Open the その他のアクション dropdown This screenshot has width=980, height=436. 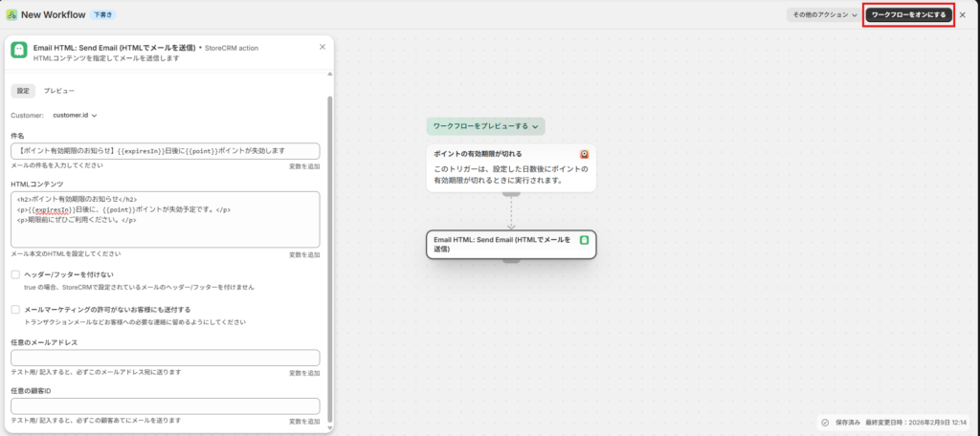pos(821,15)
